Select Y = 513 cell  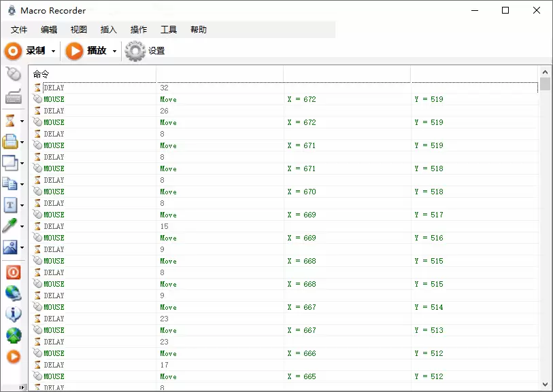click(x=429, y=330)
